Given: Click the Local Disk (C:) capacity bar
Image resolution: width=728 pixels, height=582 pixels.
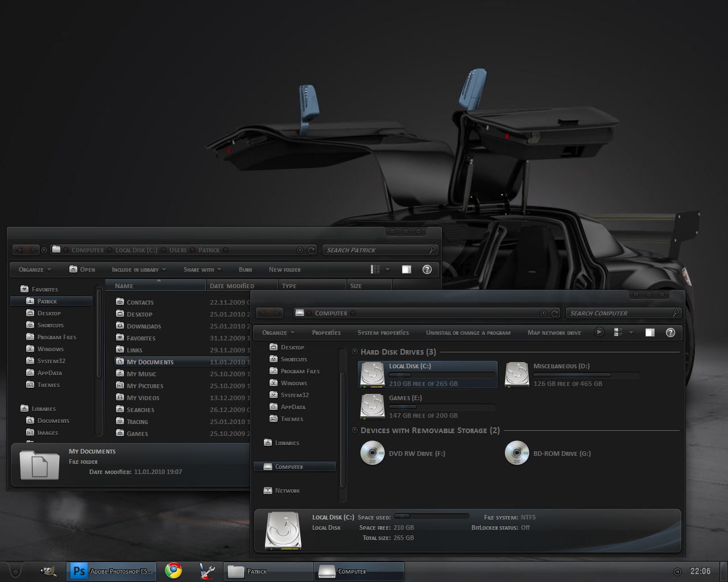Looking at the screenshot, I should (441, 375).
